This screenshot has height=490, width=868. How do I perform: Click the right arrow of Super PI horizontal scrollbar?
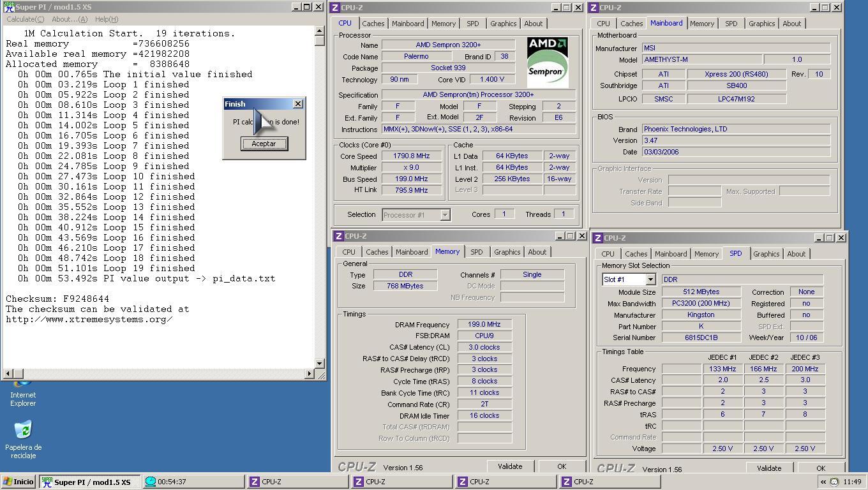tap(310, 373)
